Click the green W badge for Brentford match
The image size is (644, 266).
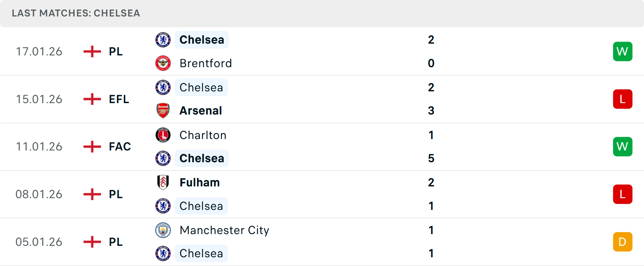623,51
